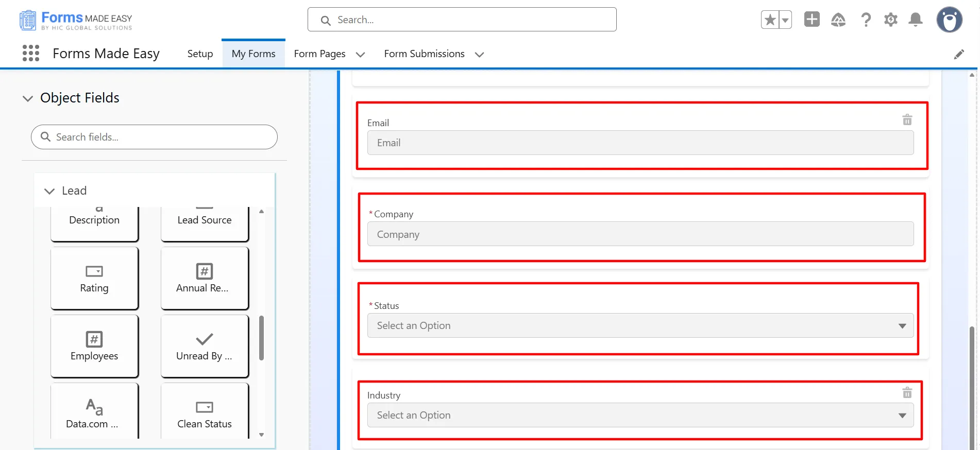The width and height of the screenshot is (980, 450).
Task: Collapse the Object Fields section
Action: (28, 98)
